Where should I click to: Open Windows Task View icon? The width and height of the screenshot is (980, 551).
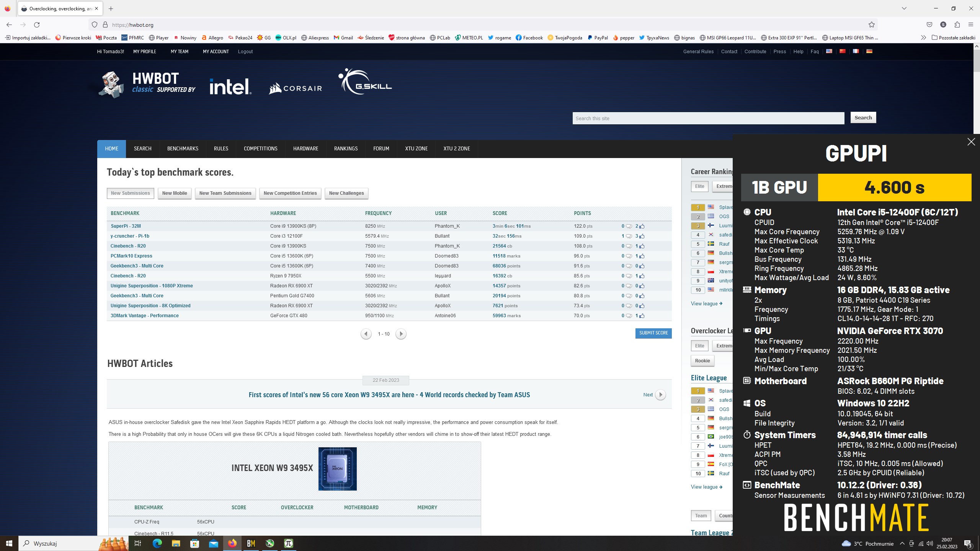138,543
